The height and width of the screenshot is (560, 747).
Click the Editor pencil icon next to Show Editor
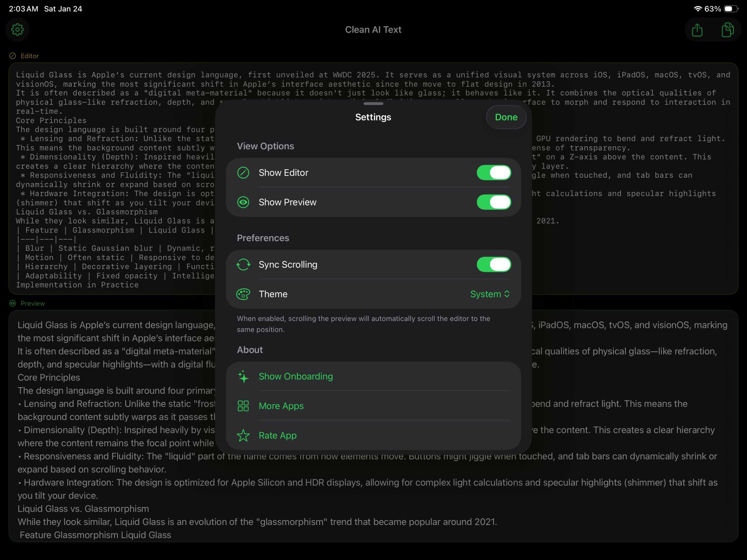(x=243, y=172)
